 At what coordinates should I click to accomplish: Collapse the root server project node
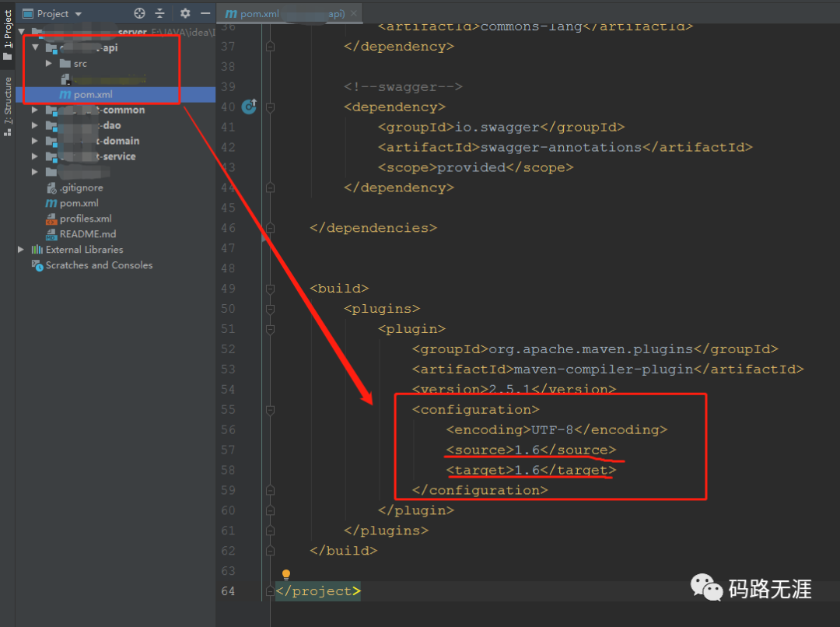point(22,32)
